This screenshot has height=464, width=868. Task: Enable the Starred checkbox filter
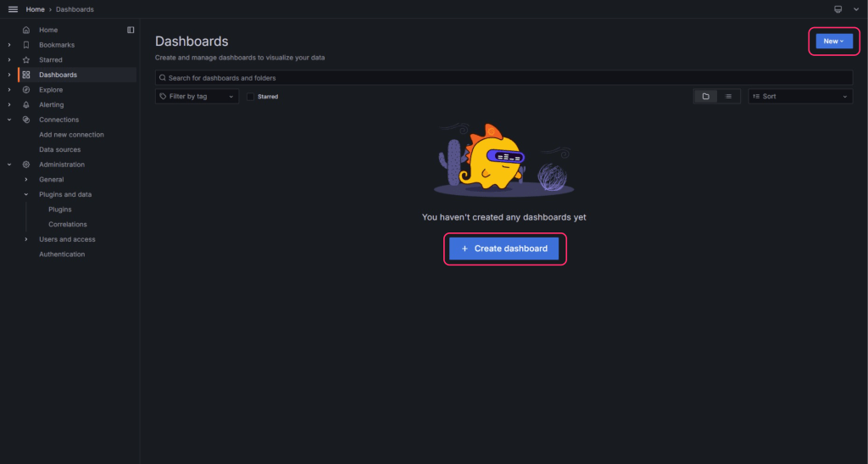(250, 97)
